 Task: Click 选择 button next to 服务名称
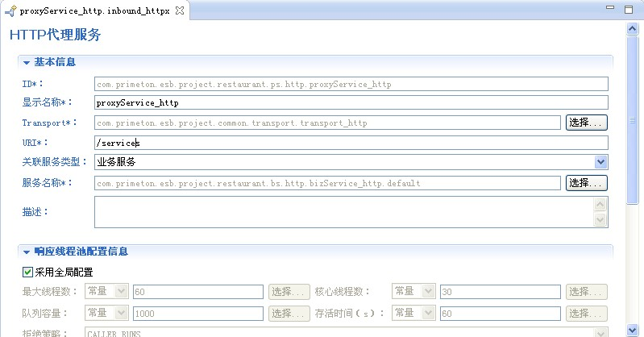click(586, 183)
